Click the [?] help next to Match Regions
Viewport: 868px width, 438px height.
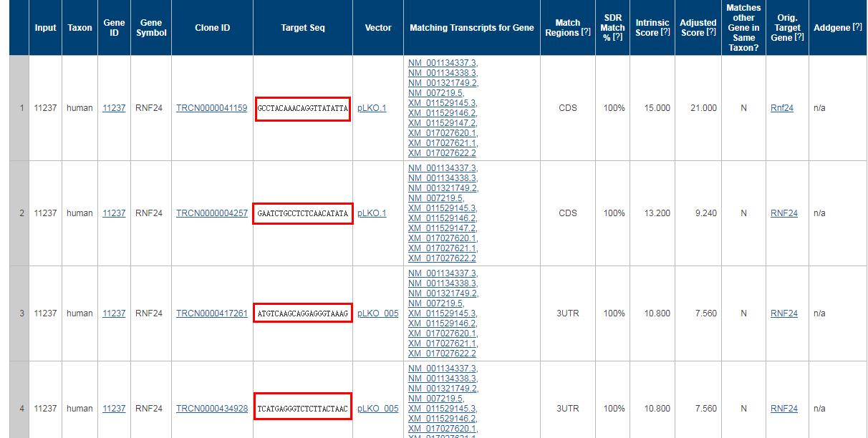point(586,33)
